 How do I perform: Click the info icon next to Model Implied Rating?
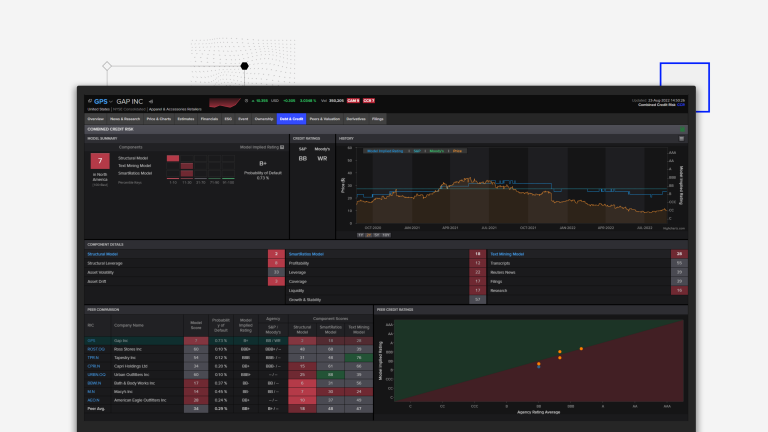tap(282, 147)
